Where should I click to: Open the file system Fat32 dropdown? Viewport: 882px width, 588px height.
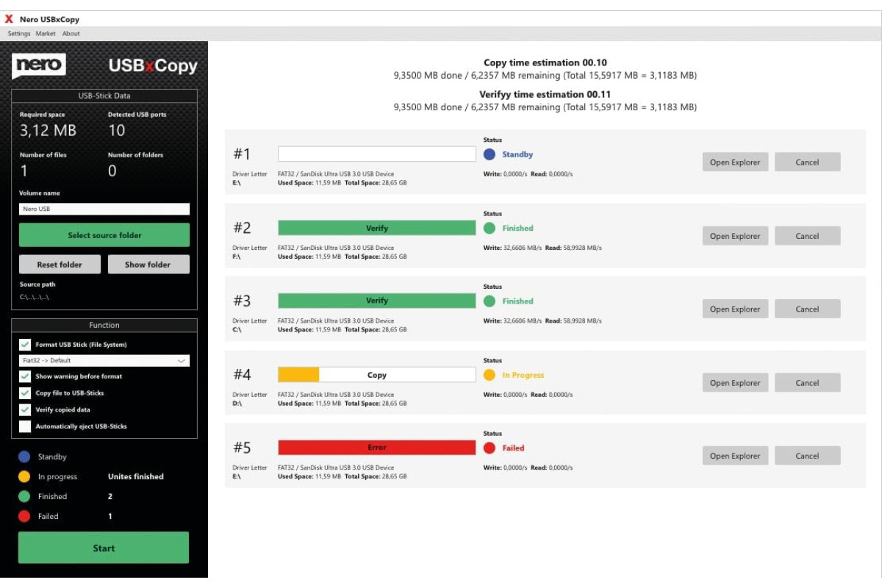point(104,361)
